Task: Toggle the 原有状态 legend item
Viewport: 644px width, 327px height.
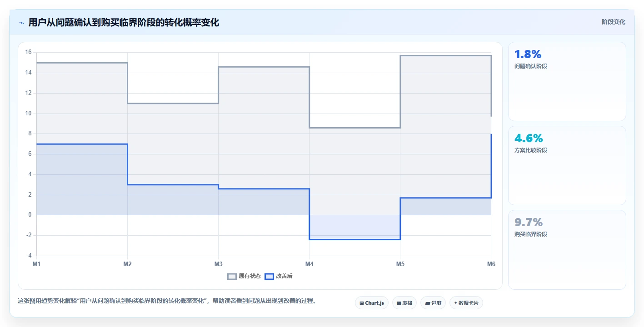Action: point(244,276)
